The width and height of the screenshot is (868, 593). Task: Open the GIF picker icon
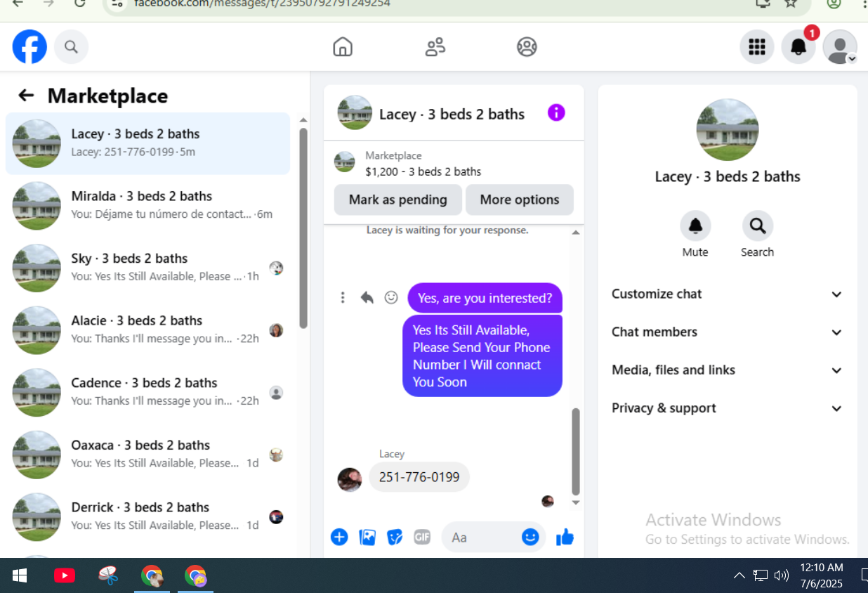pyautogui.click(x=422, y=537)
